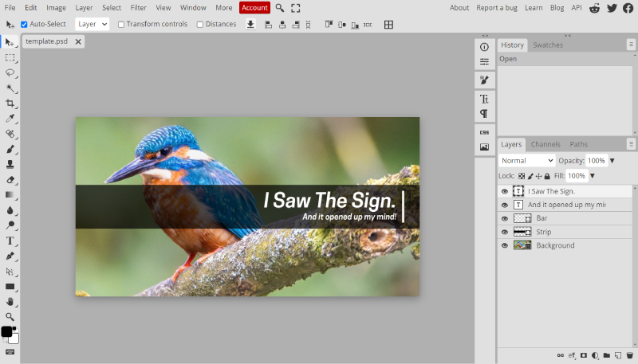Hide the 'I Saw The Sign.' layer
The height and width of the screenshot is (364, 638).
click(x=505, y=191)
